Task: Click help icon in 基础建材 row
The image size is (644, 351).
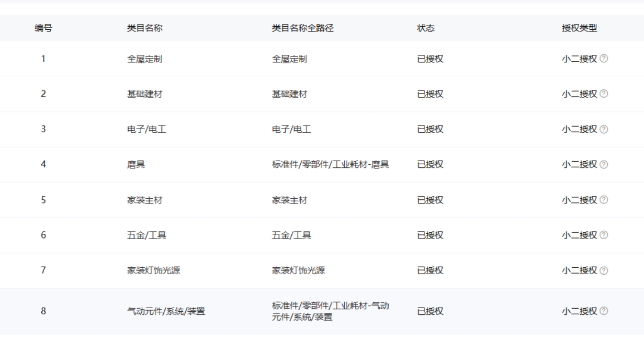Action: click(x=605, y=94)
